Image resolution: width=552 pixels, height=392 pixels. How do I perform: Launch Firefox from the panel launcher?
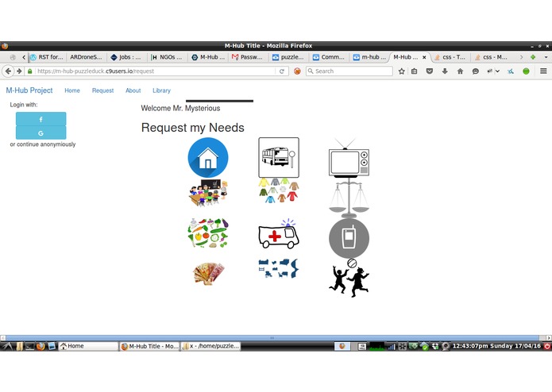[41, 346]
